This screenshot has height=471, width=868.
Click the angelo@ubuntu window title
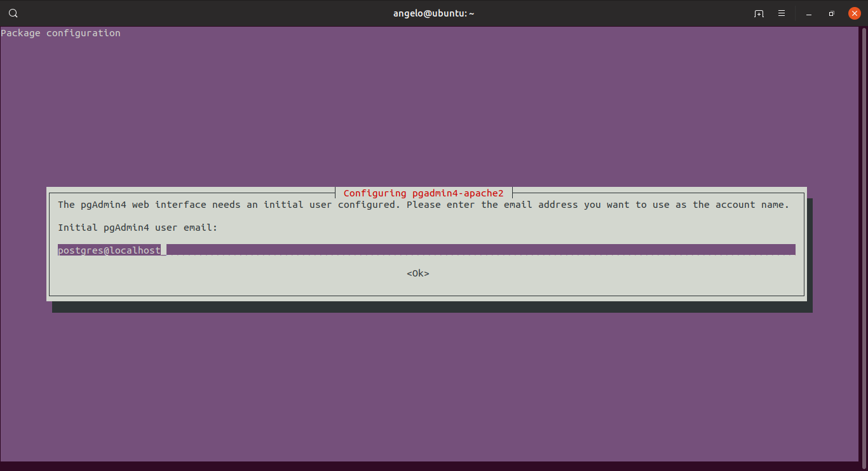point(433,13)
